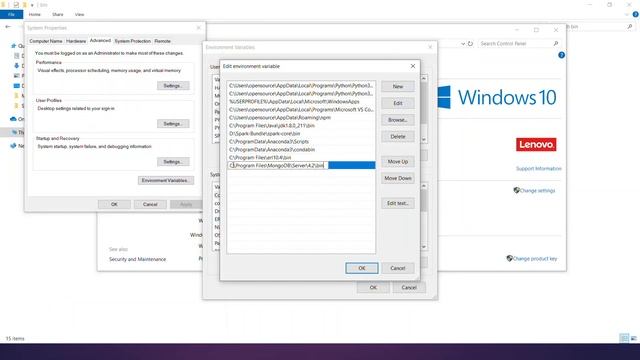640x360 pixels.
Task: Open Support Information link
Action: [538, 169]
